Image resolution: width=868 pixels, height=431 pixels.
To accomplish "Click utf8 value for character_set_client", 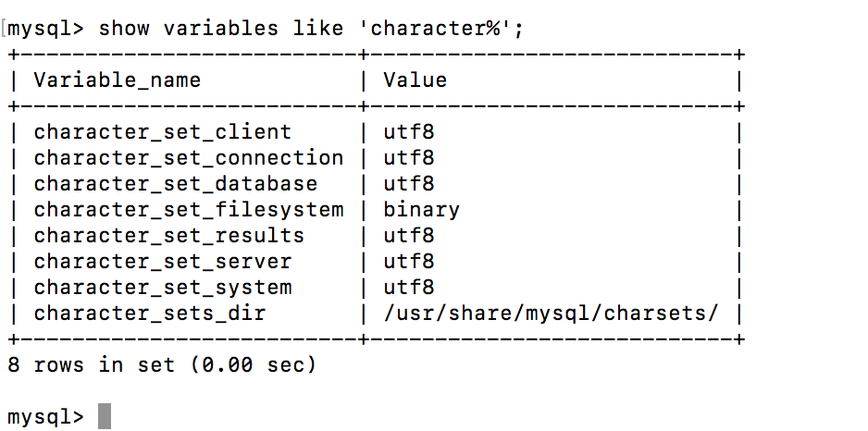I will [x=408, y=132].
